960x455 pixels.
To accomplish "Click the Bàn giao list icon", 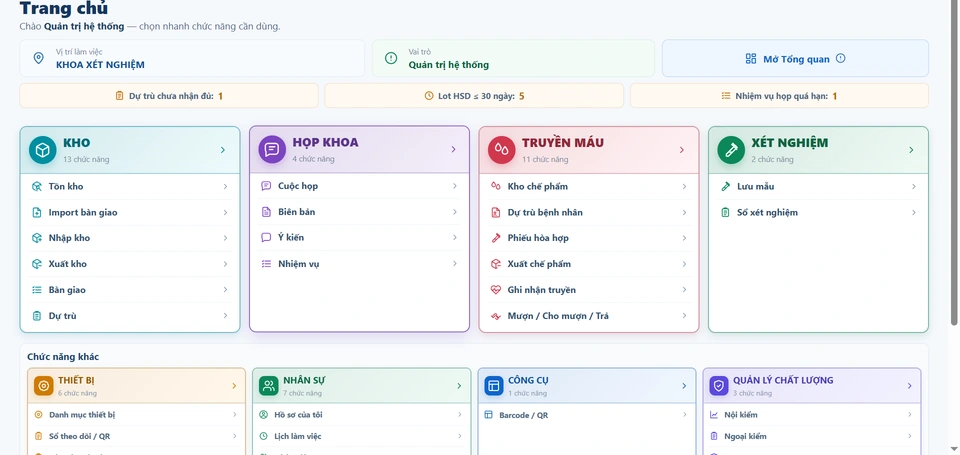I will coord(37,290).
